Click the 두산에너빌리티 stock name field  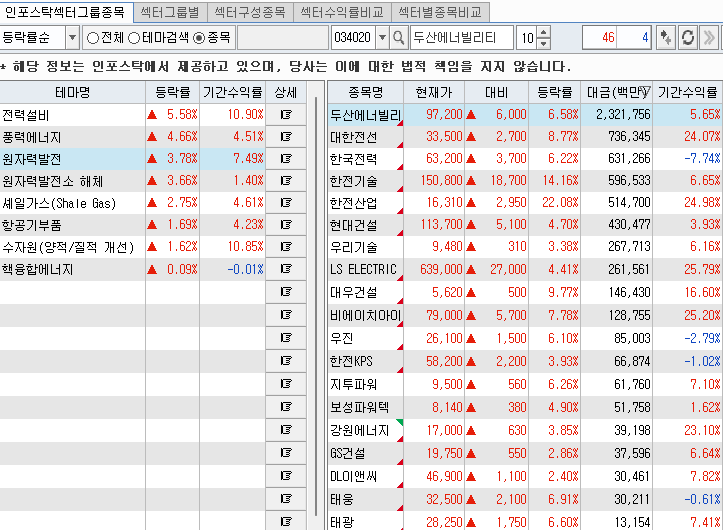[462, 37]
